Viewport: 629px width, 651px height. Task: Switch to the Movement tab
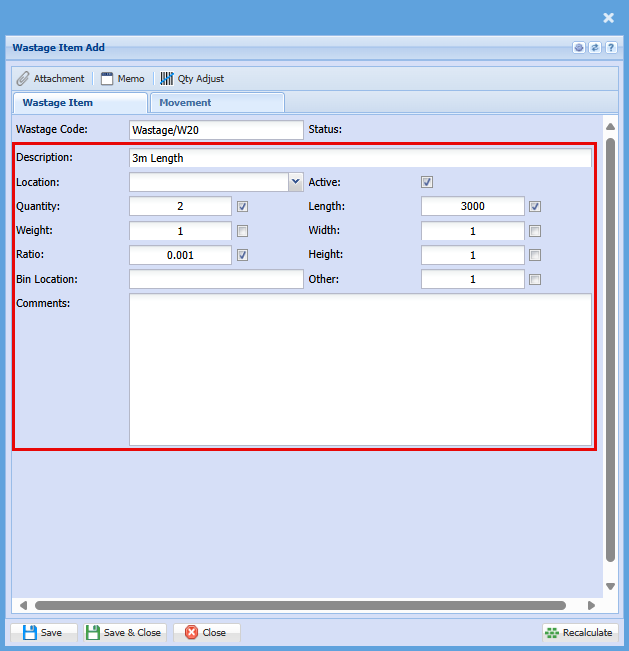216,102
